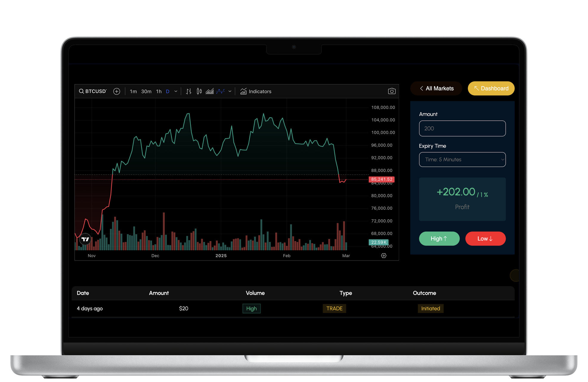Select the Baseline chart style icon
Image resolution: width=588 pixels, height=382 pixels.
[x=221, y=91]
